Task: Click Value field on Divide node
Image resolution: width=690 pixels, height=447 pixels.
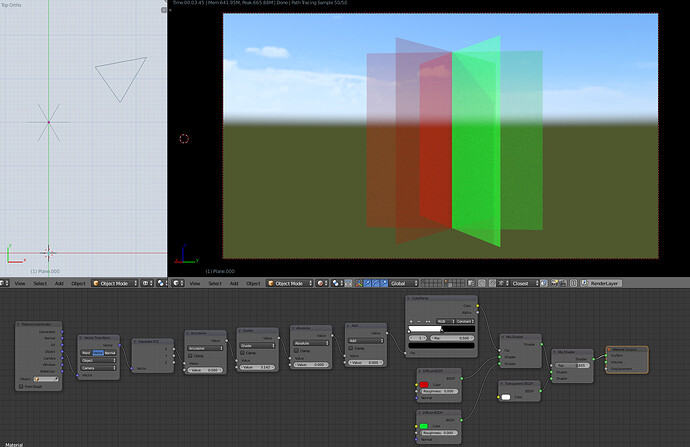Action: coord(258,367)
